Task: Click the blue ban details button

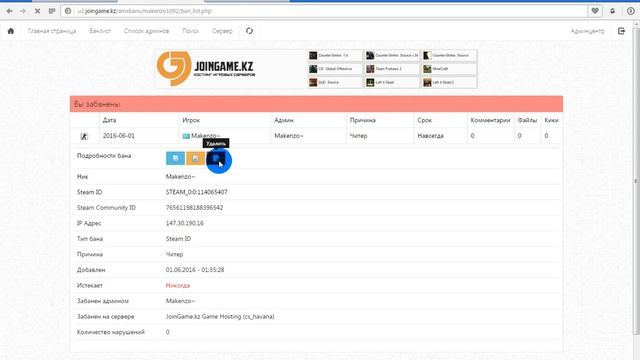Action: coord(176,158)
